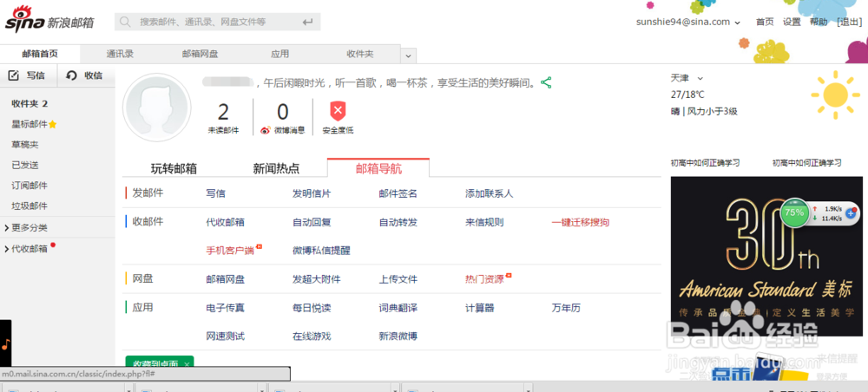Screen dimensions: 868x392
Task: Close the 收藏到桌面 green button
Action: pyautogui.click(x=187, y=363)
